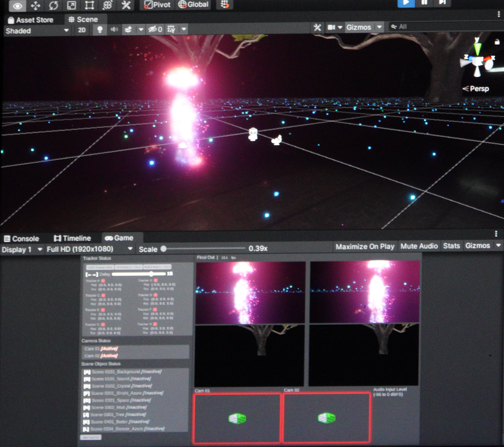Select the Scale tool icon
504x447 pixels.
pyautogui.click(x=71, y=5)
